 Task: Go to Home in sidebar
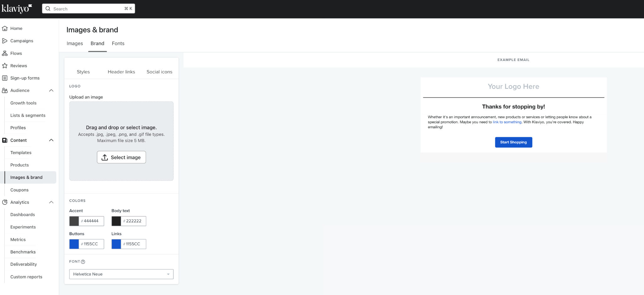click(16, 28)
